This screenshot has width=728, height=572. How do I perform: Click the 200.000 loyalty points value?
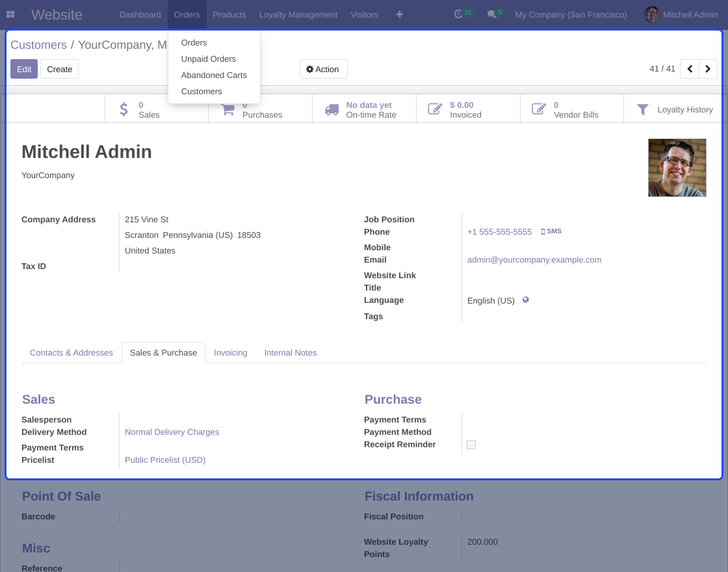pos(482,542)
